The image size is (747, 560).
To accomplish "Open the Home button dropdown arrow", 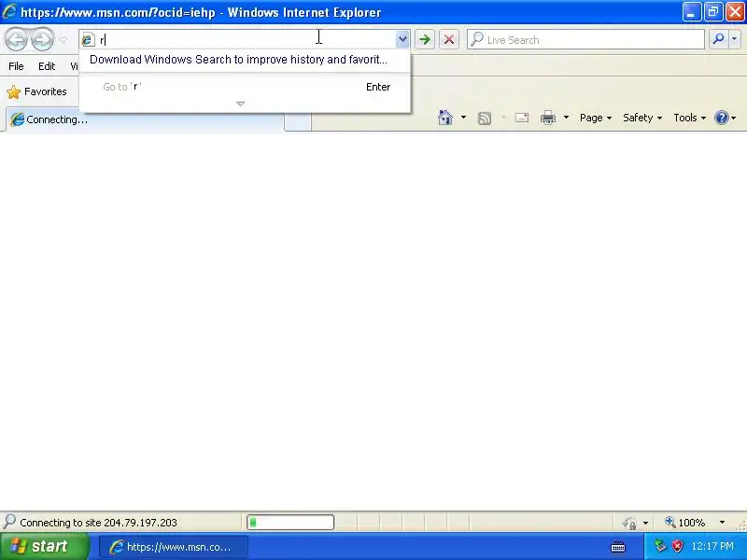I will [463, 118].
